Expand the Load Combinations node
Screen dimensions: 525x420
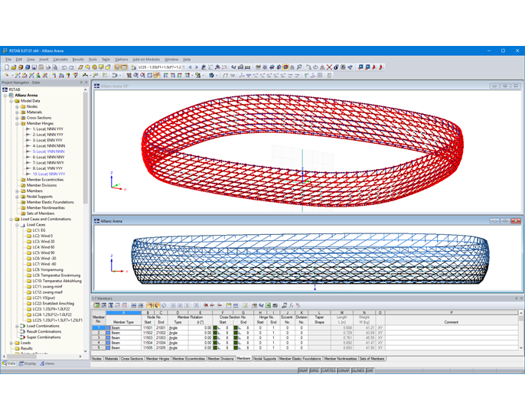click(x=17, y=326)
